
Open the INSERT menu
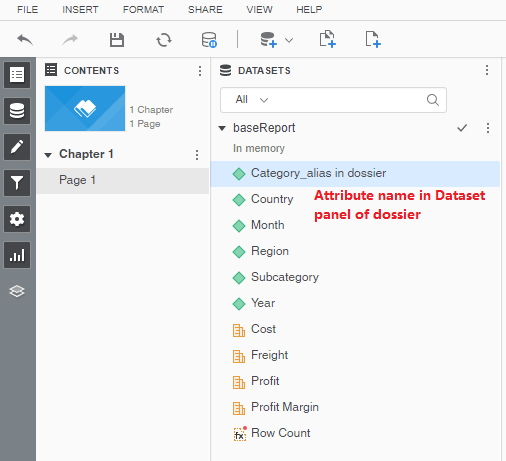point(80,10)
